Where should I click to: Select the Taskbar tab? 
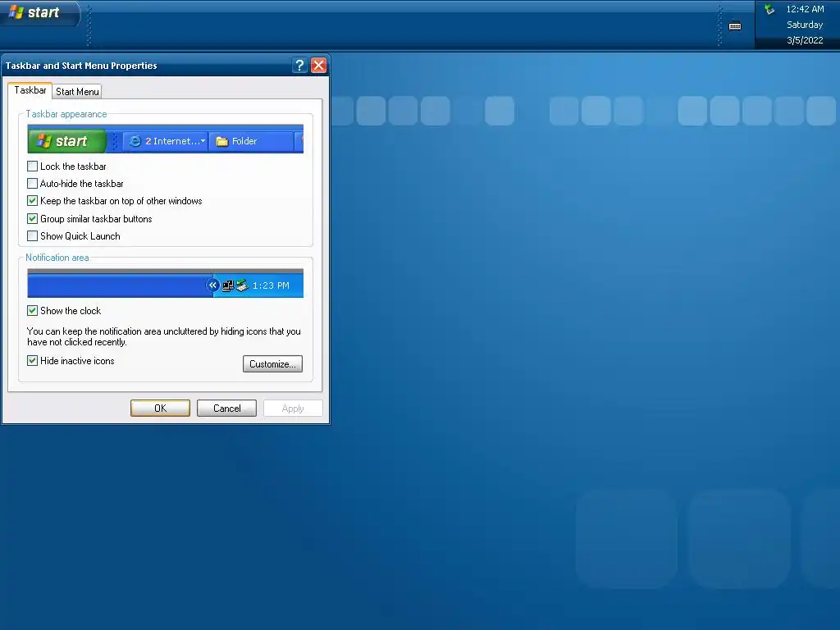coord(30,90)
